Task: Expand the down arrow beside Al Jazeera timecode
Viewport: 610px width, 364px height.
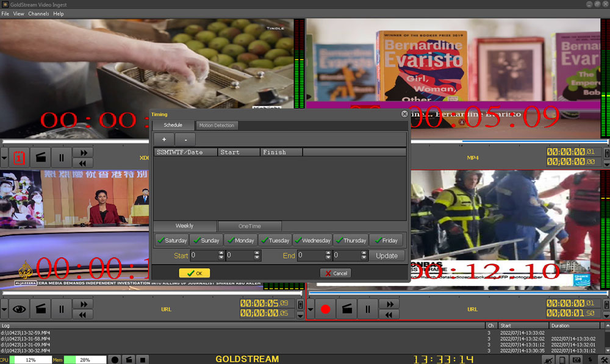Action: coord(300,315)
